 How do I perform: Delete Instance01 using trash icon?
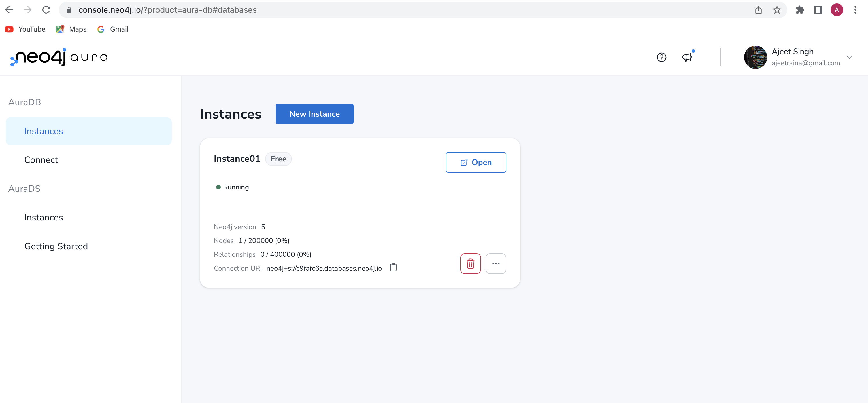point(470,264)
